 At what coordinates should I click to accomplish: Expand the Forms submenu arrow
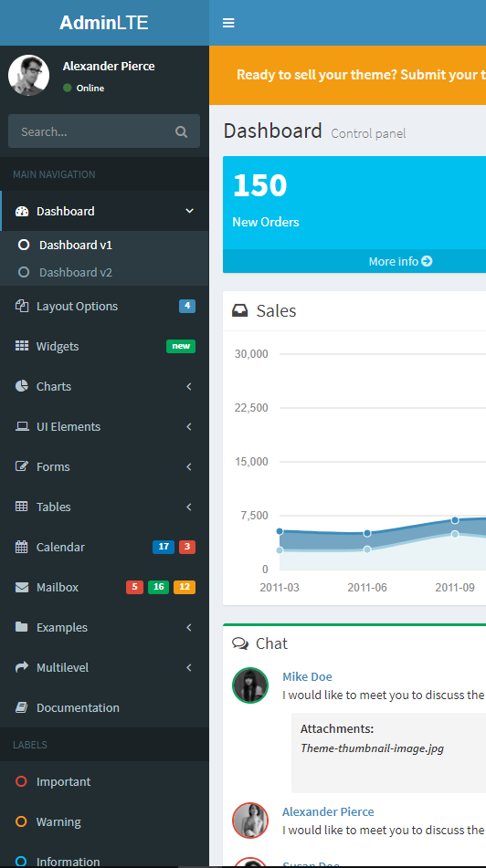click(x=189, y=466)
